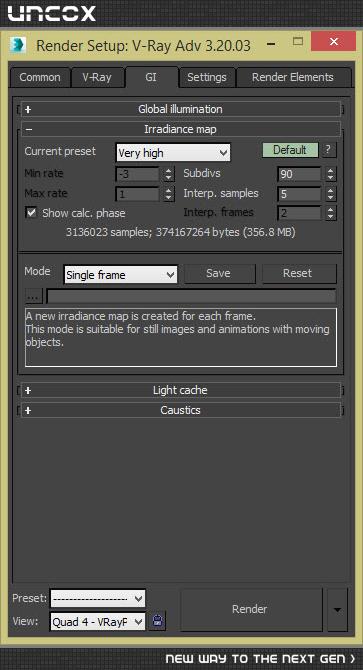Click the irradiance map file path field
The height and width of the screenshot is (670, 363).
191,296
